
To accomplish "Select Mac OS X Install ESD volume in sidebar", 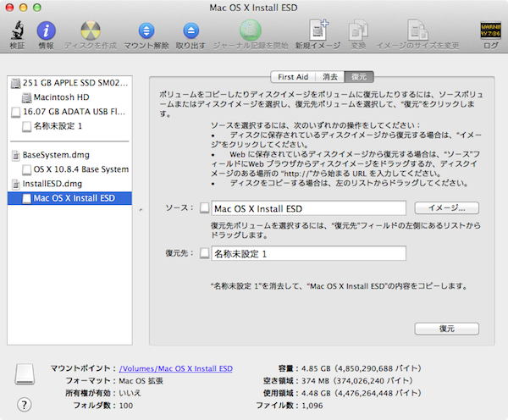I will pyautogui.click(x=69, y=198).
